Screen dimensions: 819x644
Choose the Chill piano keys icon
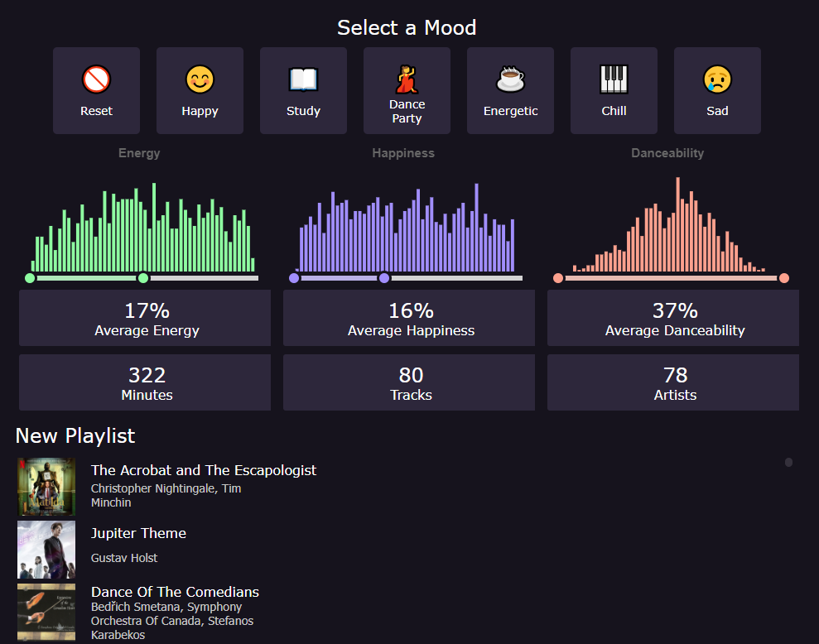pos(614,80)
